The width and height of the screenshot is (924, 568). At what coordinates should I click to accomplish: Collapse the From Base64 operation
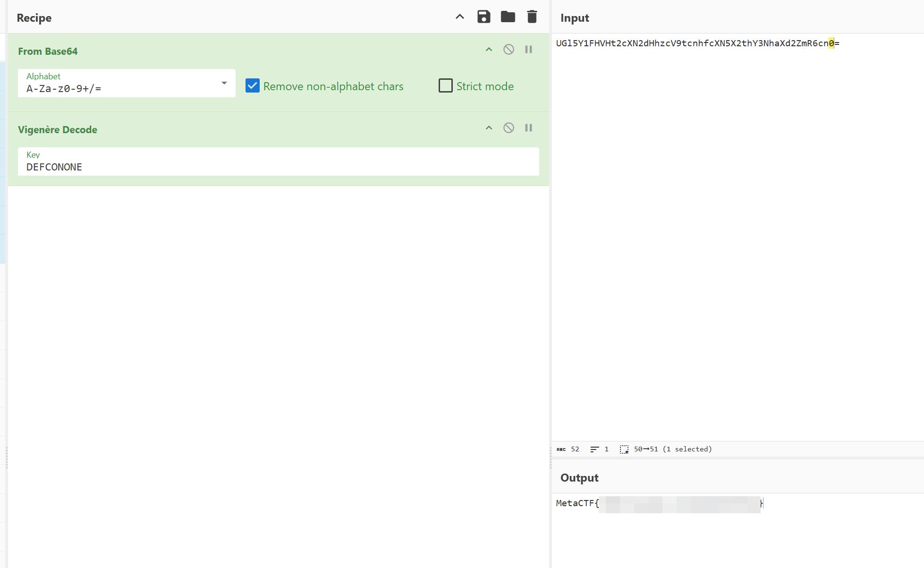(x=489, y=49)
